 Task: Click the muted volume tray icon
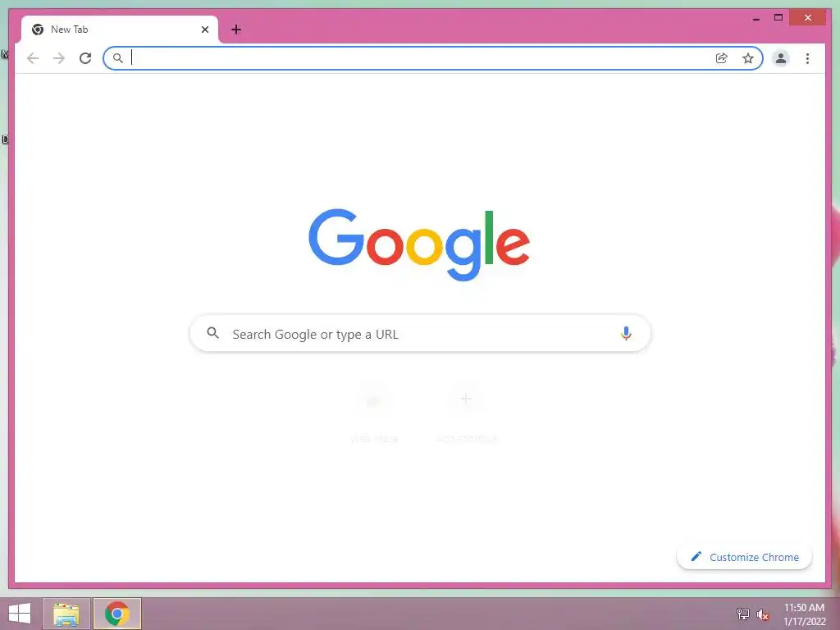click(x=763, y=614)
